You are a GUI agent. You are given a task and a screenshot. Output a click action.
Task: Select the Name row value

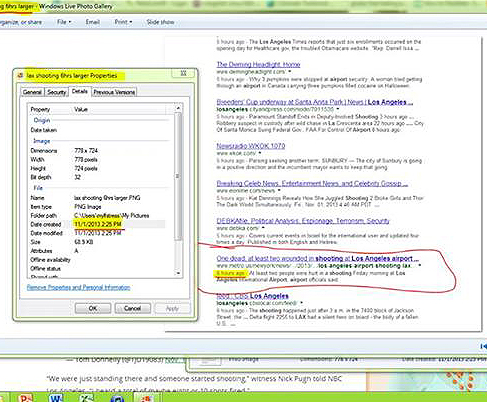click(x=107, y=198)
